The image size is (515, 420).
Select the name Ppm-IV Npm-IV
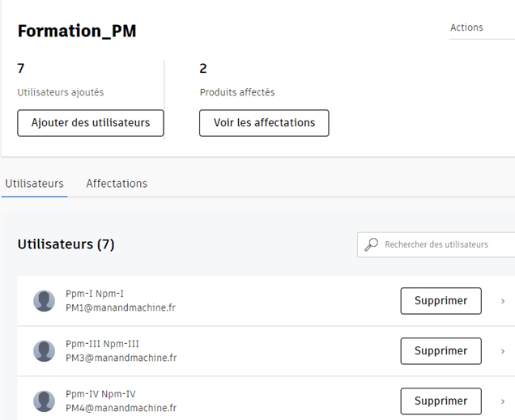click(100, 394)
